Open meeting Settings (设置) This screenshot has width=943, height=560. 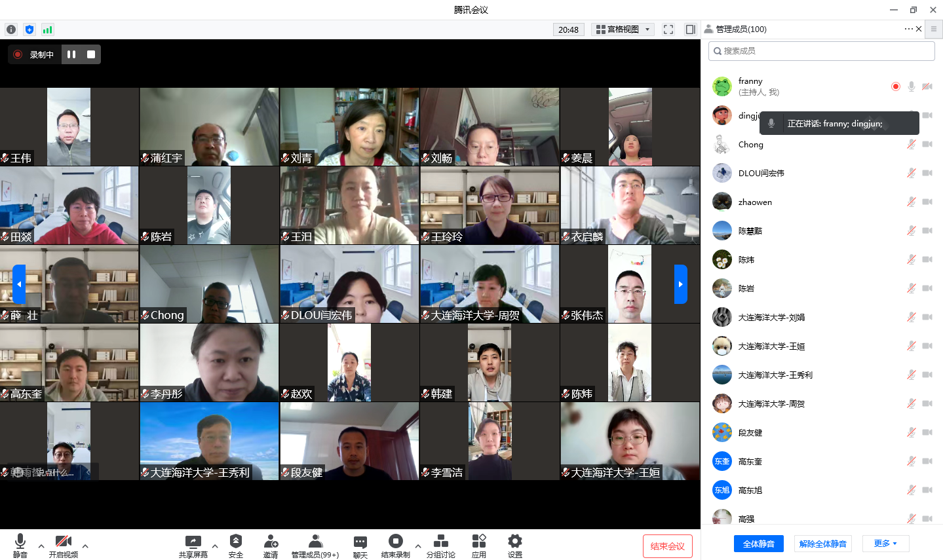coord(515,546)
